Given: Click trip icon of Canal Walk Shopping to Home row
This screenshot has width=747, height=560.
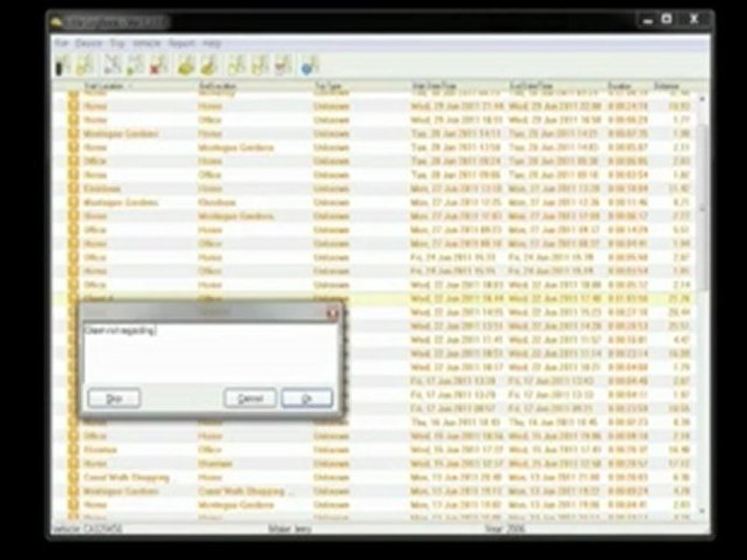Looking at the screenshot, I should point(73,477).
